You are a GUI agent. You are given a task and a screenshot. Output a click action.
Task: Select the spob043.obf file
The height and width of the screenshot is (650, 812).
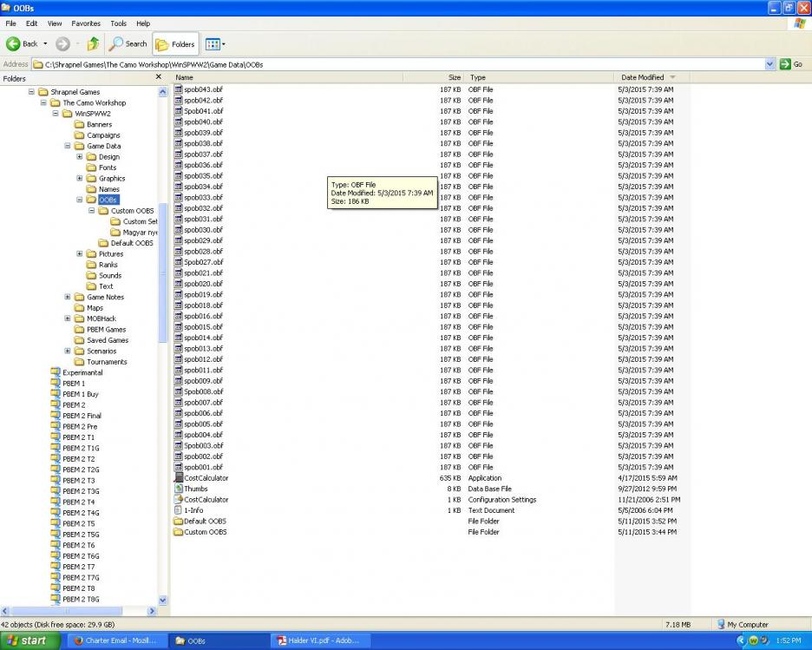click(203, 89)
